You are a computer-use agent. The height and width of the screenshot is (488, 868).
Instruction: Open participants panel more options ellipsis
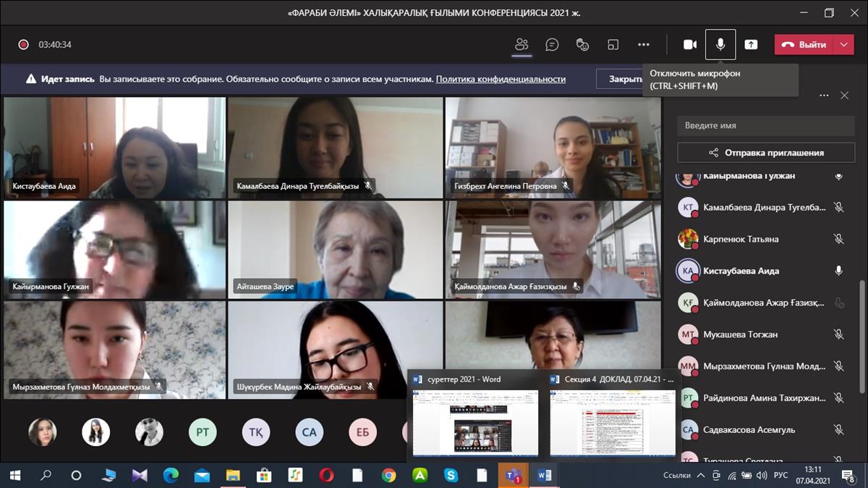[x=824, y=96]
